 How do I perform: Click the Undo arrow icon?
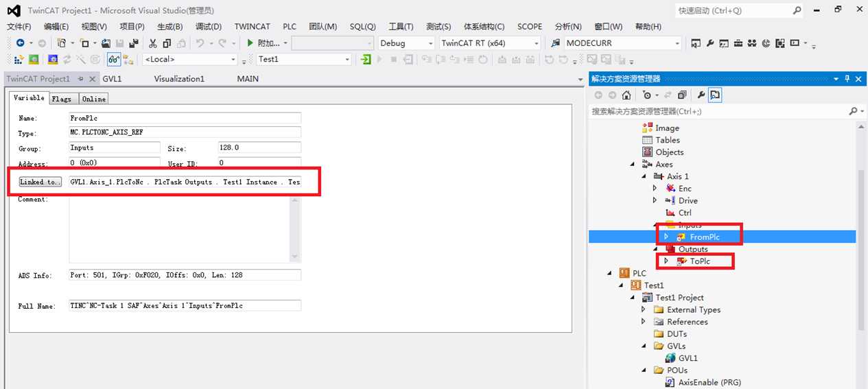(x=200, y=43)
